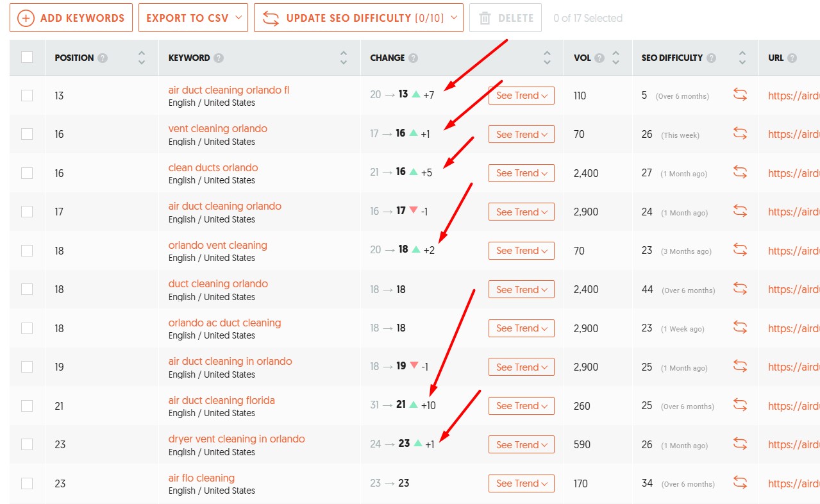
Task: Click help icon next to Position header
Action: (103, 58)
